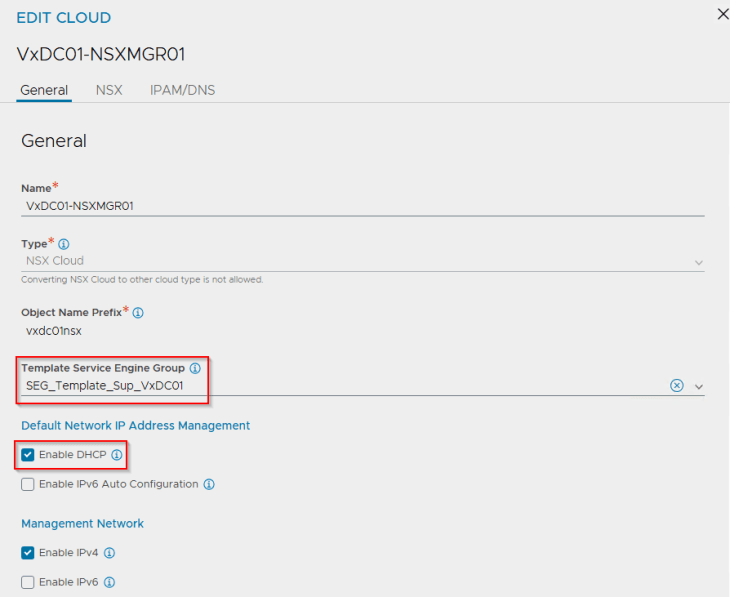Click the info icon next to Type
Screen dimensions: 730x597
64,244
